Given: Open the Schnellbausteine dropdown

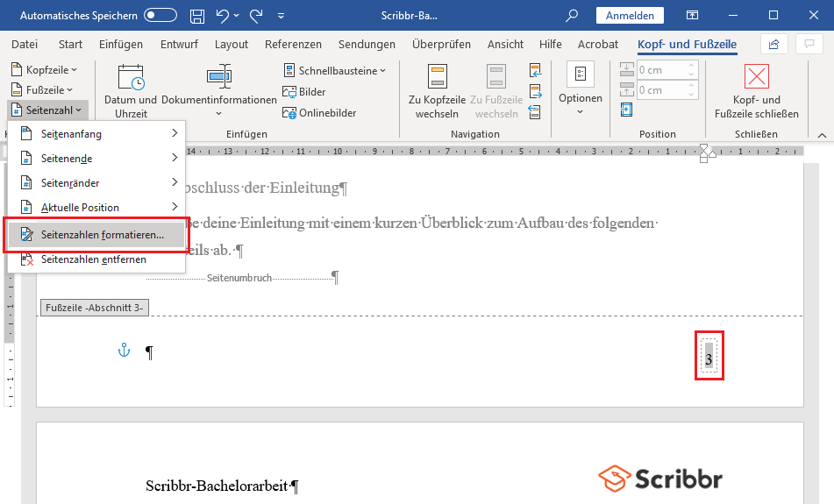Looking at the screenshot, I should [334, 70].
